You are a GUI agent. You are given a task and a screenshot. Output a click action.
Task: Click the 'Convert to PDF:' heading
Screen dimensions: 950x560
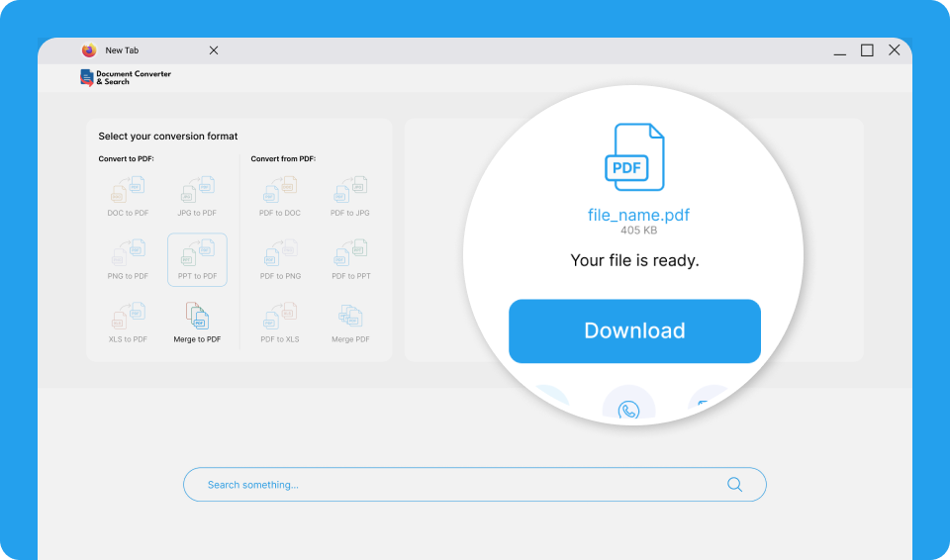[x=126, y=158]
